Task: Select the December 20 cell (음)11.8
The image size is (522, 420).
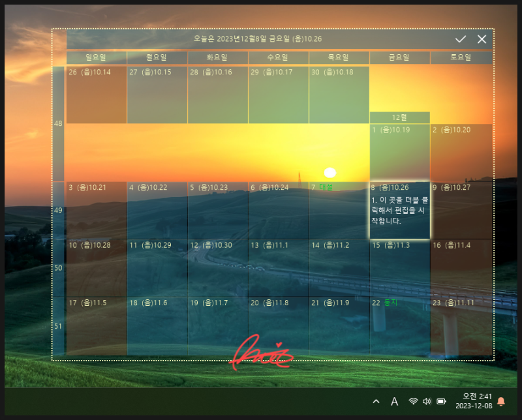Action: 279,326
